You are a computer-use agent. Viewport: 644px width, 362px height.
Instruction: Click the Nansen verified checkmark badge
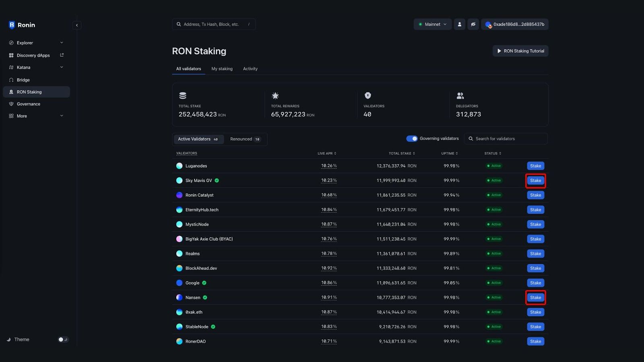pos(205,298)
